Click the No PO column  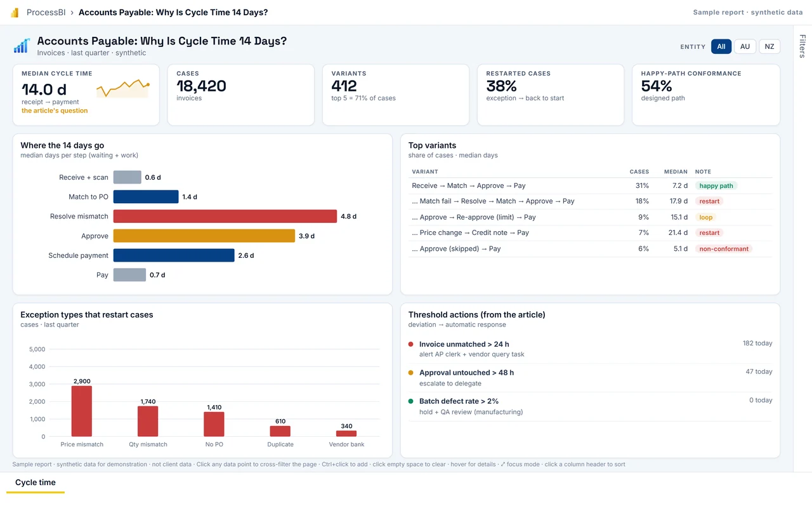point(214,424)
